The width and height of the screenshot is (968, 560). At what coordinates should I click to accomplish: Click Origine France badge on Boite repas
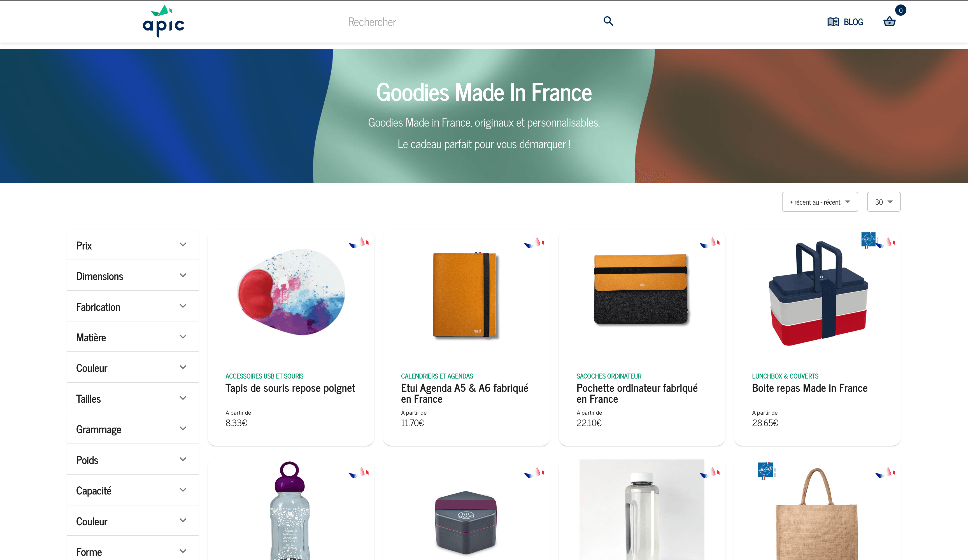868,240
